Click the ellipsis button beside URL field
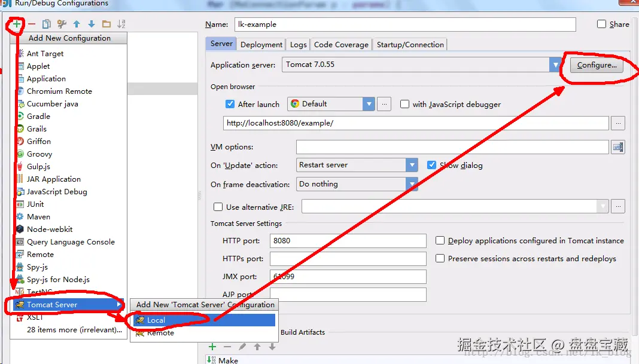The height and width of the screenshot is (364, 639). 618,123
